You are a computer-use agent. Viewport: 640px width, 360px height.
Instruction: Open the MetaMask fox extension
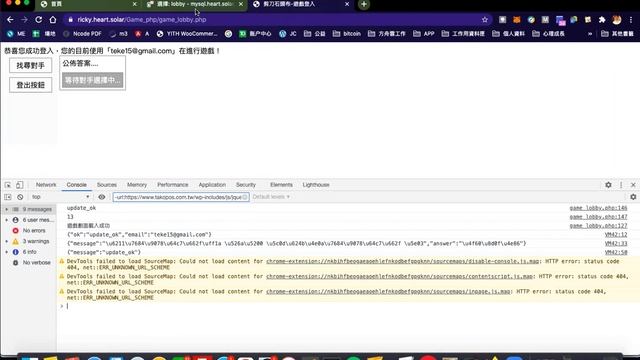point(517,20)
